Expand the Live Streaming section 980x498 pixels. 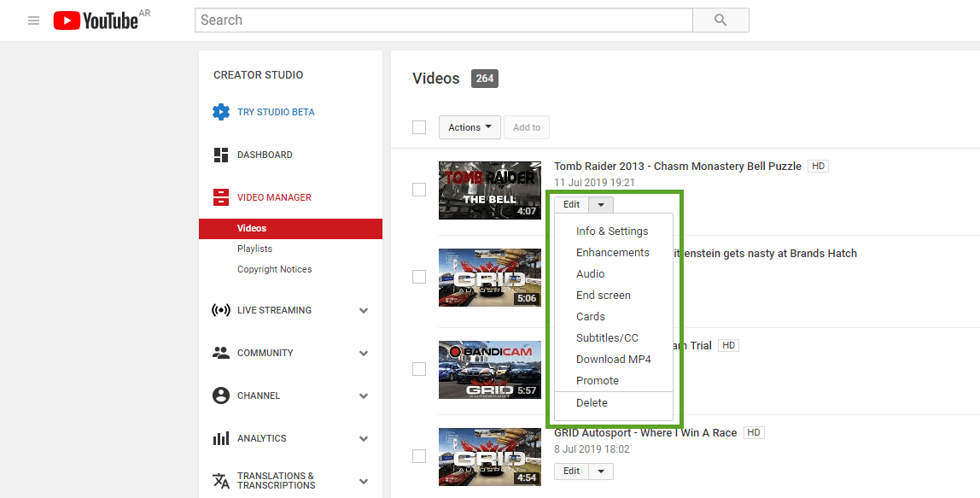point(364,310)
